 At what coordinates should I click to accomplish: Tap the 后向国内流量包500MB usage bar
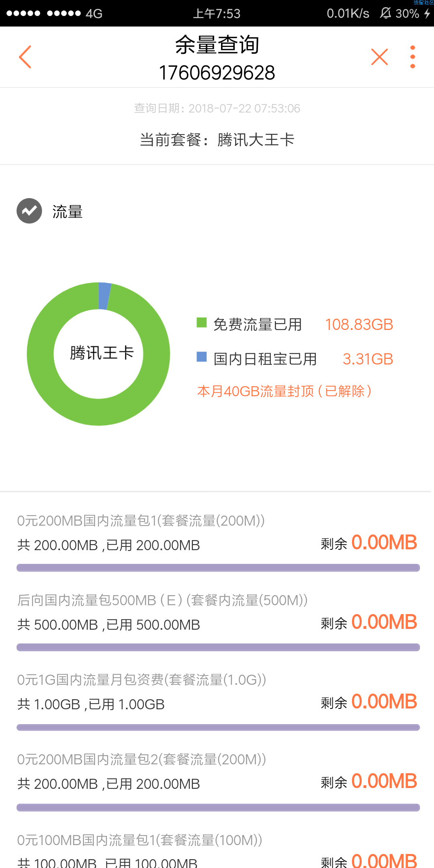pyautogui.click(x=218, y=647)
